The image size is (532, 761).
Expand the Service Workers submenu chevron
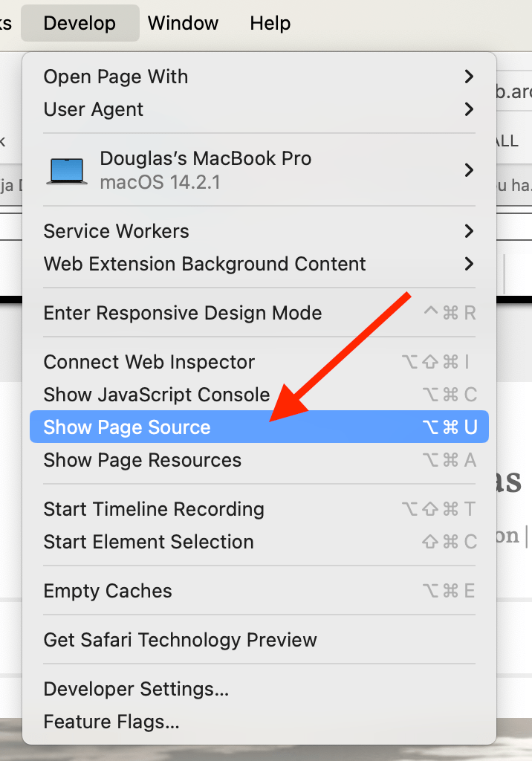tap(468, 231)
